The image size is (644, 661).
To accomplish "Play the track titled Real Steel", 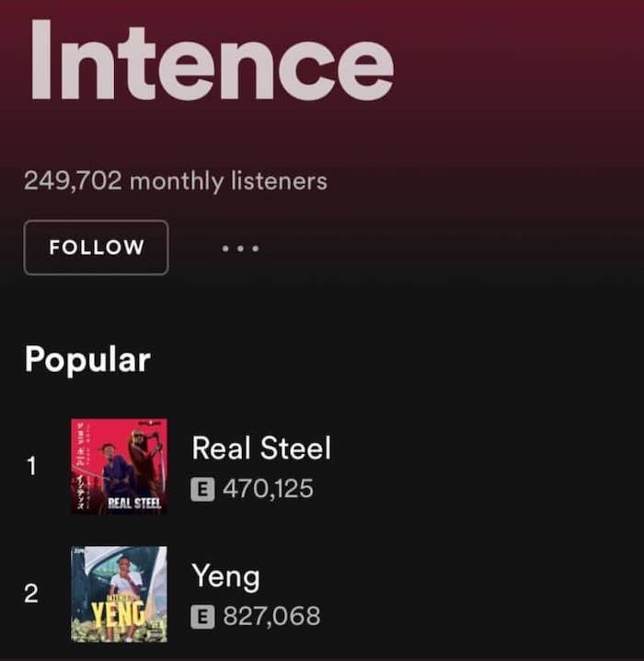I will (261, 447).
